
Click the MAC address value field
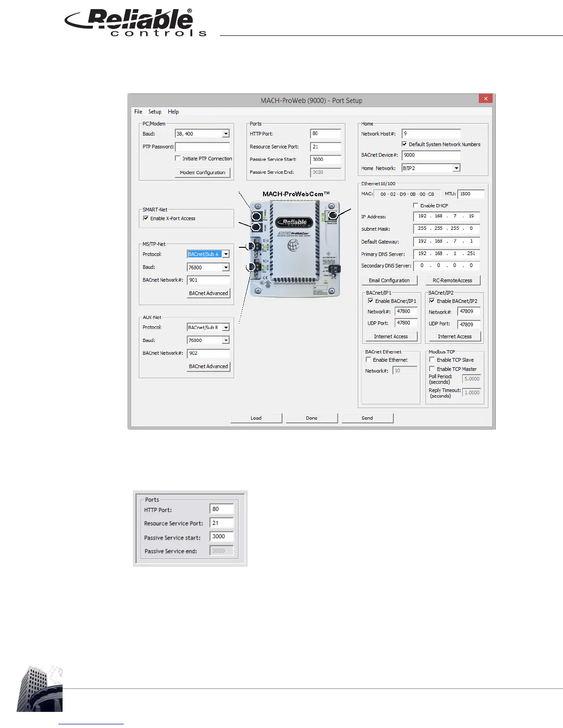pos(407,194)
